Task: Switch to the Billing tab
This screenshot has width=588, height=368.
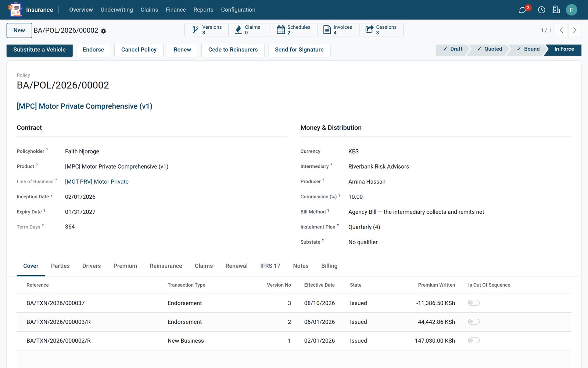Action: pos(329,266)
